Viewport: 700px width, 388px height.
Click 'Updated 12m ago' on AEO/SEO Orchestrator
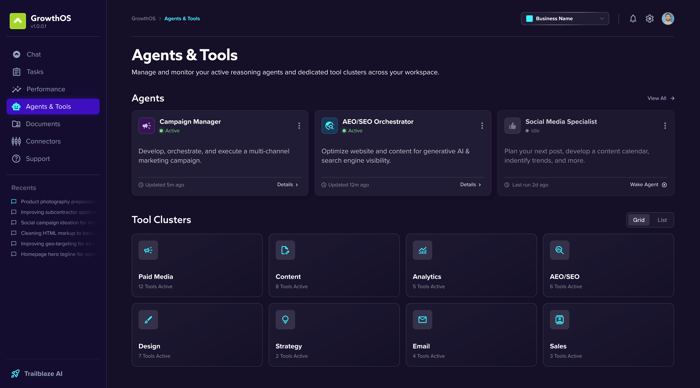(x=348, y=185)
